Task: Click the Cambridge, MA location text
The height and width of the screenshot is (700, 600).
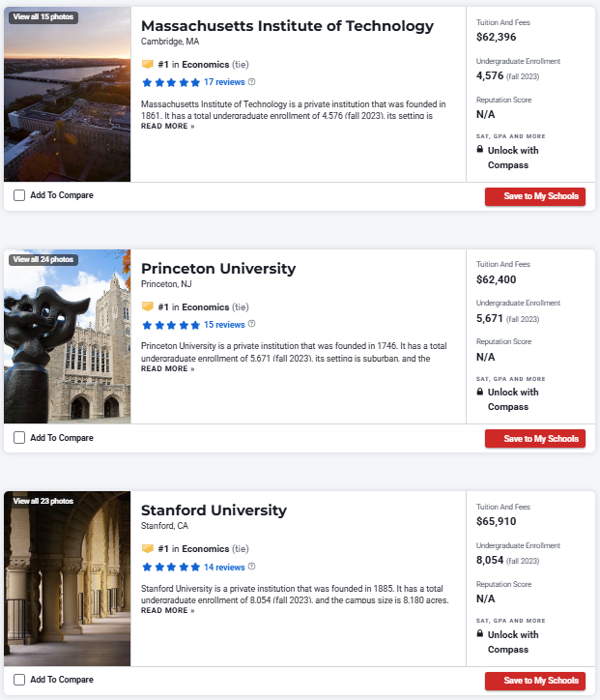Action: pyautogui.click(x=170, y=42)
